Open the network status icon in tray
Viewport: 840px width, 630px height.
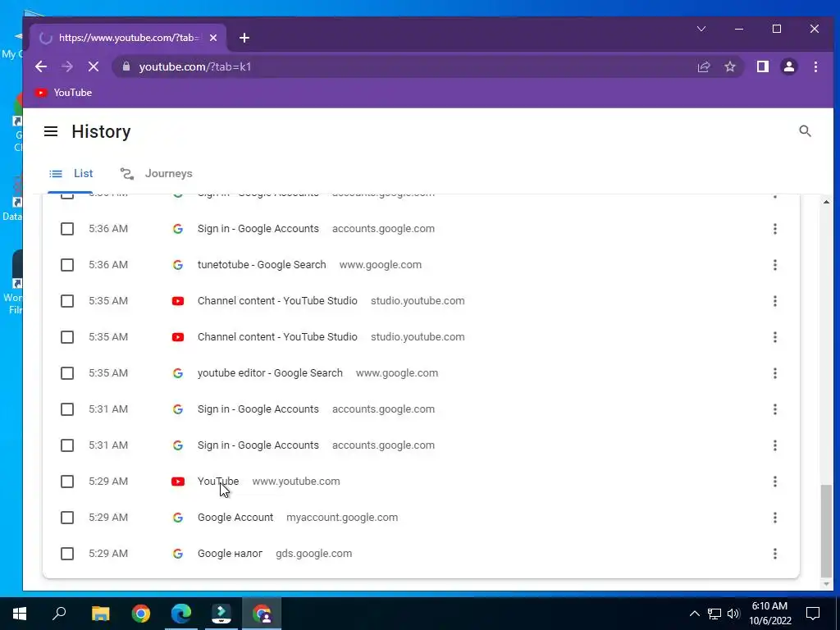coord(714,614)
